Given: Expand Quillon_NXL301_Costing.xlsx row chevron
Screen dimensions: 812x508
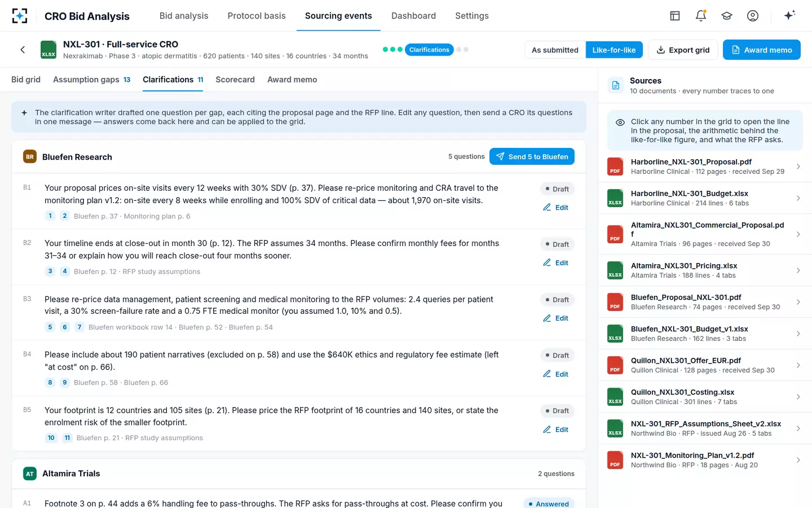Looking at the screenshot, I should [x=798, y=397].
